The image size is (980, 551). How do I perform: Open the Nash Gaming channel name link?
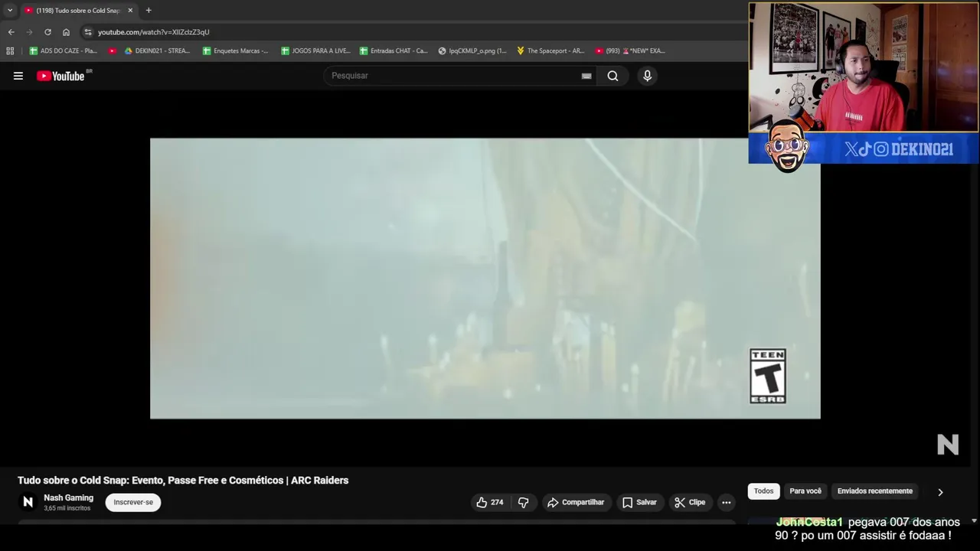[68, 497]
